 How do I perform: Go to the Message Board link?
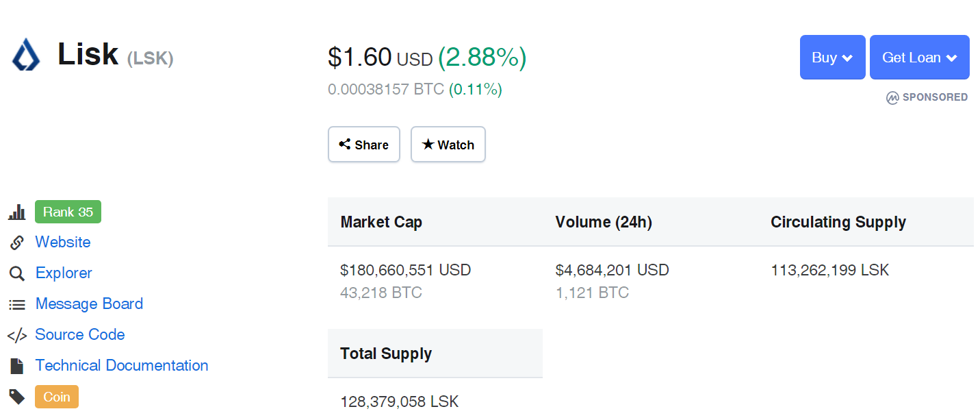(x=89, y=304)
